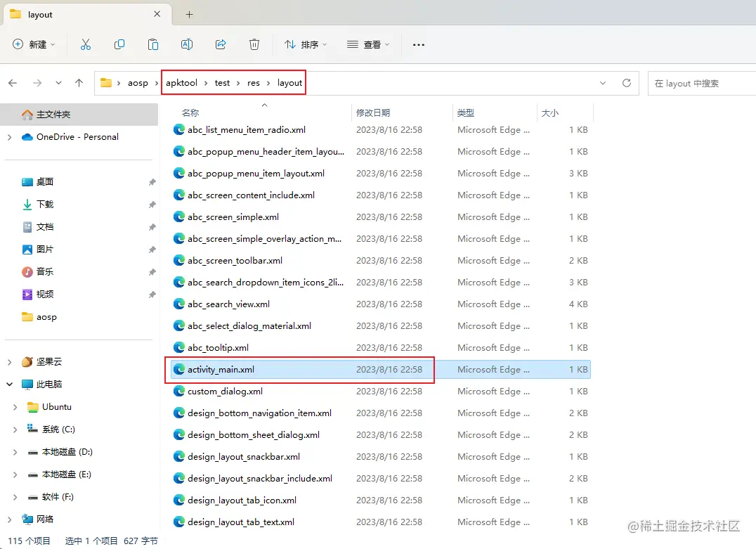Click the Delete trash icon
The height and width of the screenshot is (549, 756).
(x=254, y=44)
